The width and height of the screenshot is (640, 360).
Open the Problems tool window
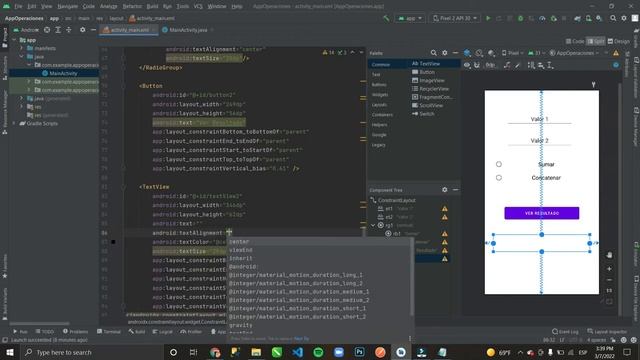pos(76,331)
